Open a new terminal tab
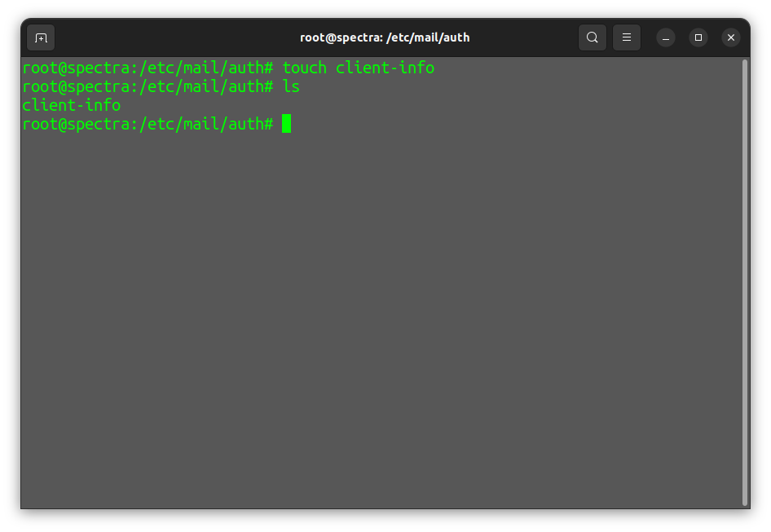 pyautogui.click(x=41, y=37)
